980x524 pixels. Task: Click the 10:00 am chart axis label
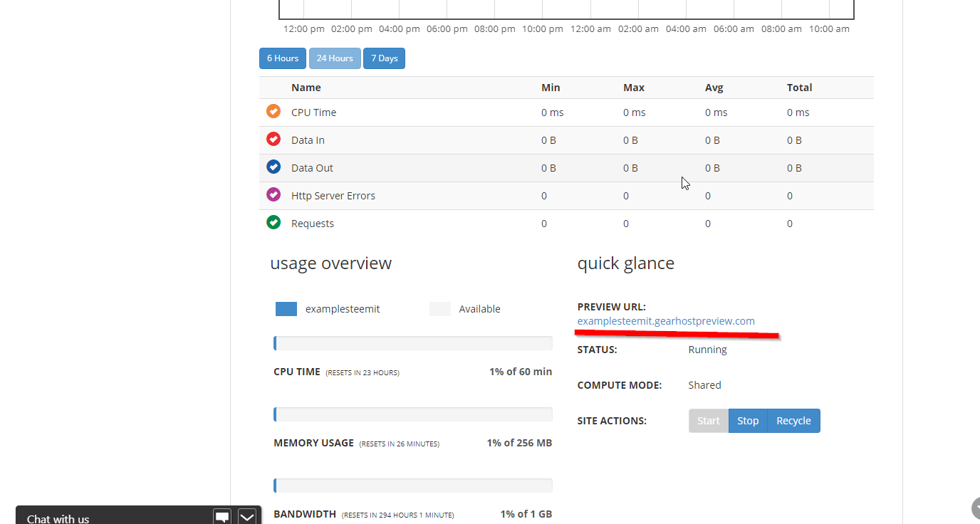click(829, 29)
